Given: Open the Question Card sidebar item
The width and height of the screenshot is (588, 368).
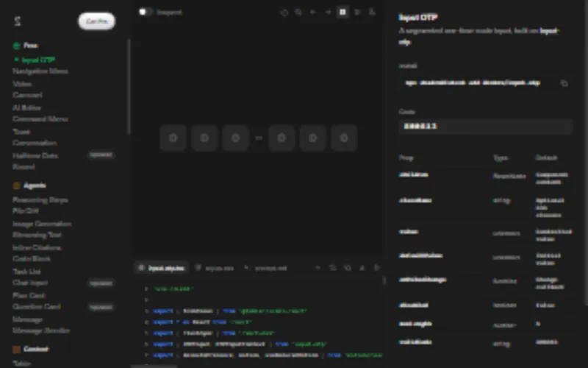Looking at the screenshot, I should point(36,307).
